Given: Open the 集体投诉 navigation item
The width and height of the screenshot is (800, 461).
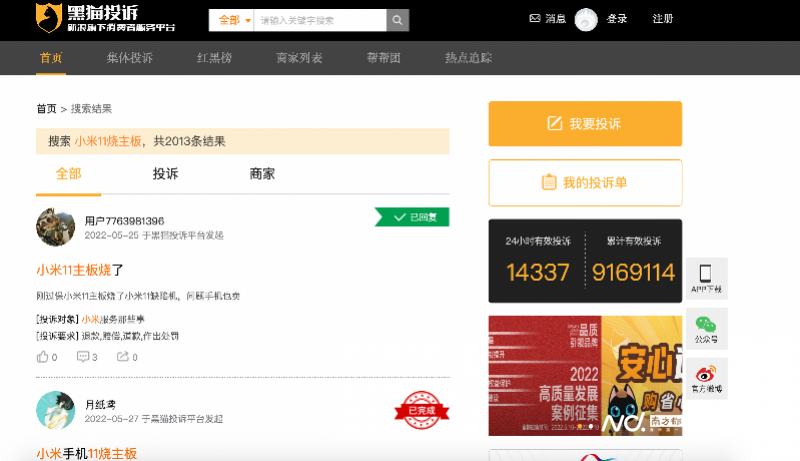Looking at the screenshot, I should [x=130, y=58].
